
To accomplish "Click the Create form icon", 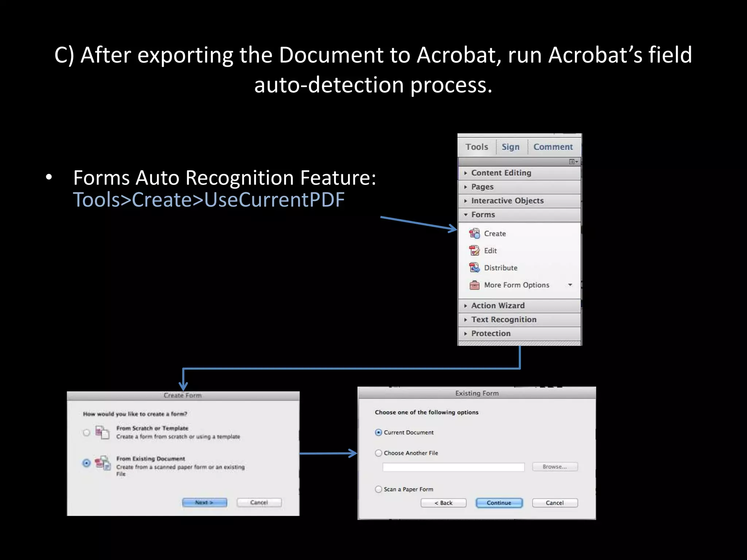I will pos(474,233).
